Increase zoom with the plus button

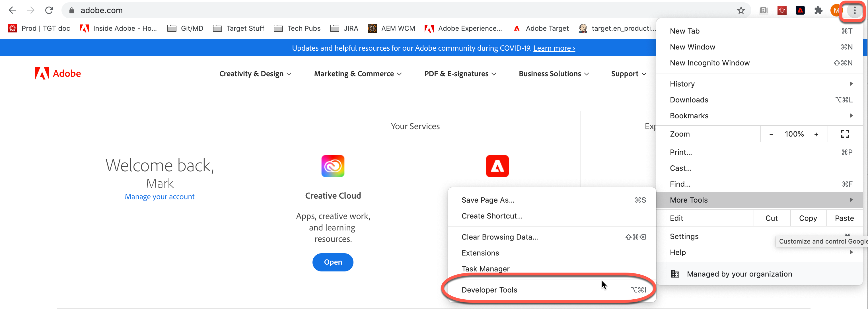click(816, 134)
